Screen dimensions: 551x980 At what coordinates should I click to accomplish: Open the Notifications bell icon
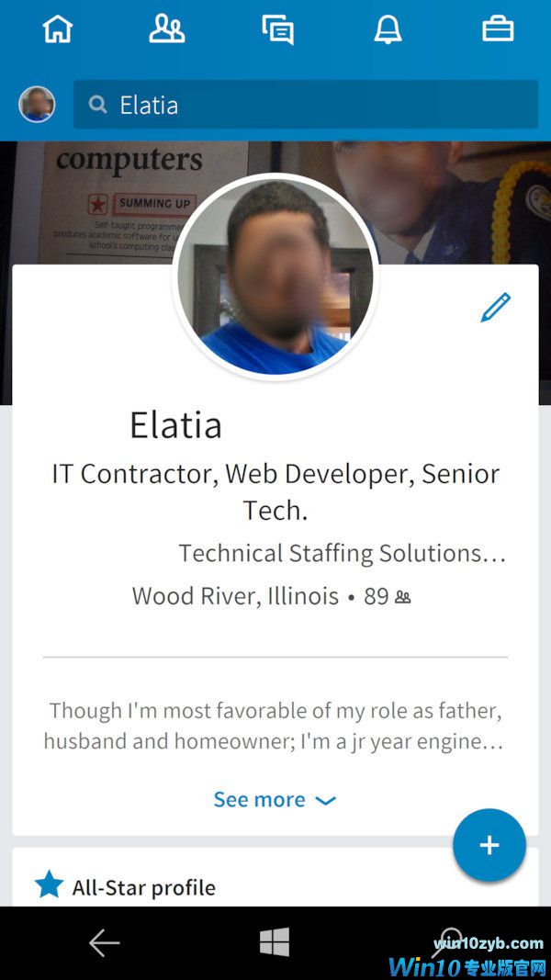[x=388, y=29]
